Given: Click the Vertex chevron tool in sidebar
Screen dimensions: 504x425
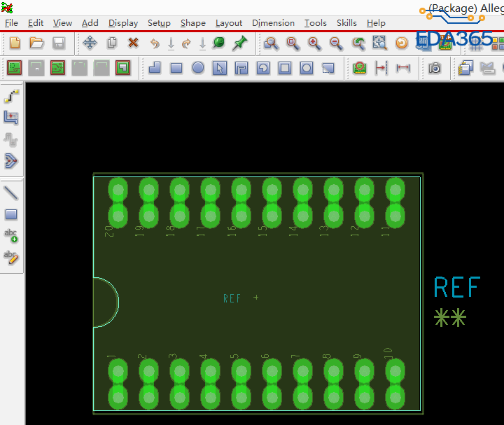Looking at the screenshot, I should (11, 161).
